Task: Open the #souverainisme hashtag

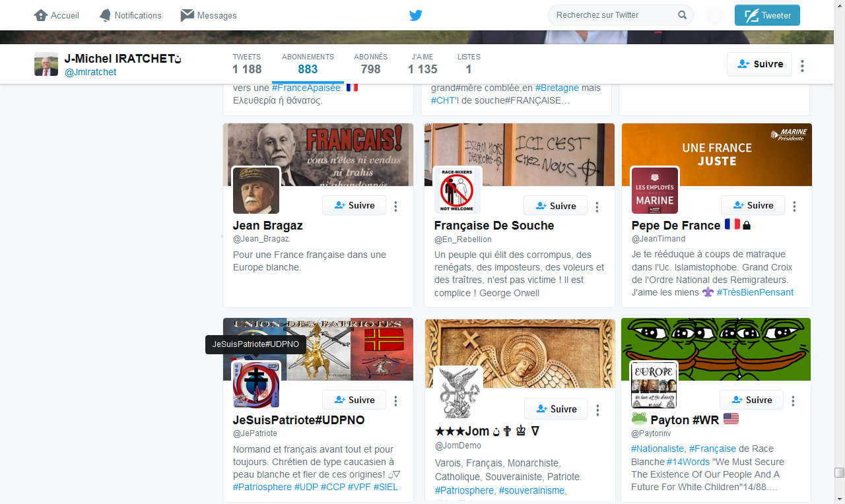Action: 531,490
